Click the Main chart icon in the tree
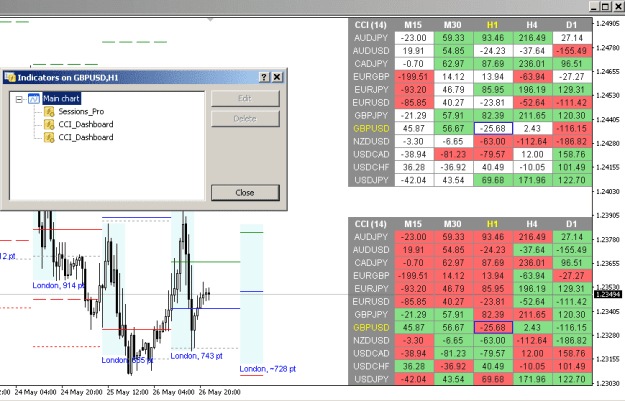 (34, 98)
